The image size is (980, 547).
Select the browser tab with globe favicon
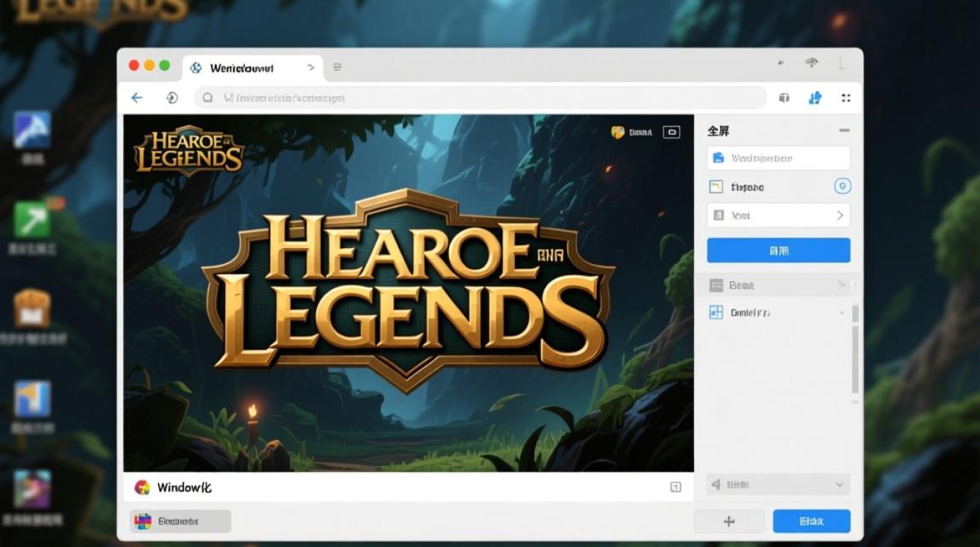[252, 68]
